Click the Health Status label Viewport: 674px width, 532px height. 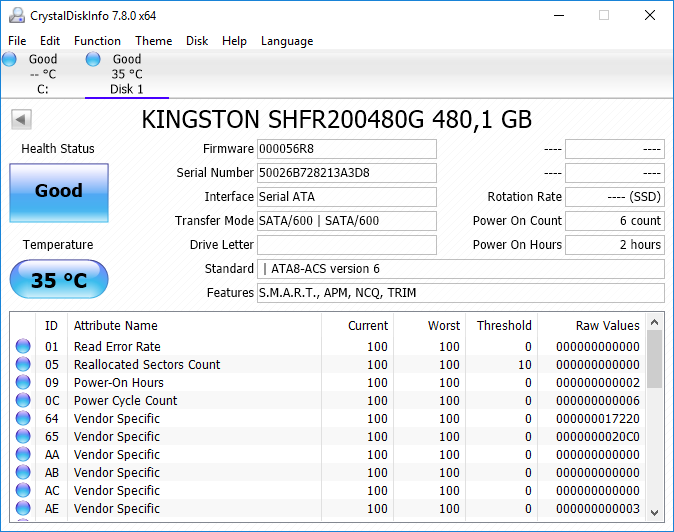click(58, 149)
